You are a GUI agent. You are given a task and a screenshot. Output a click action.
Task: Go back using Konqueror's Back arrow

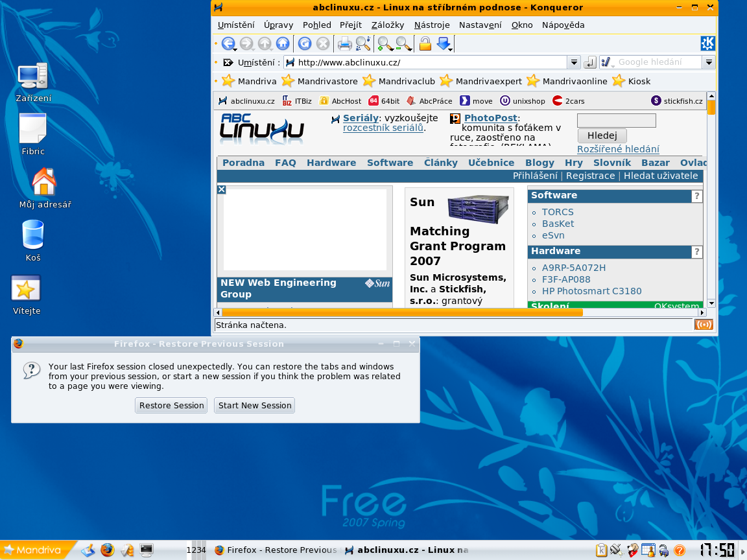[x=228, y=44]
